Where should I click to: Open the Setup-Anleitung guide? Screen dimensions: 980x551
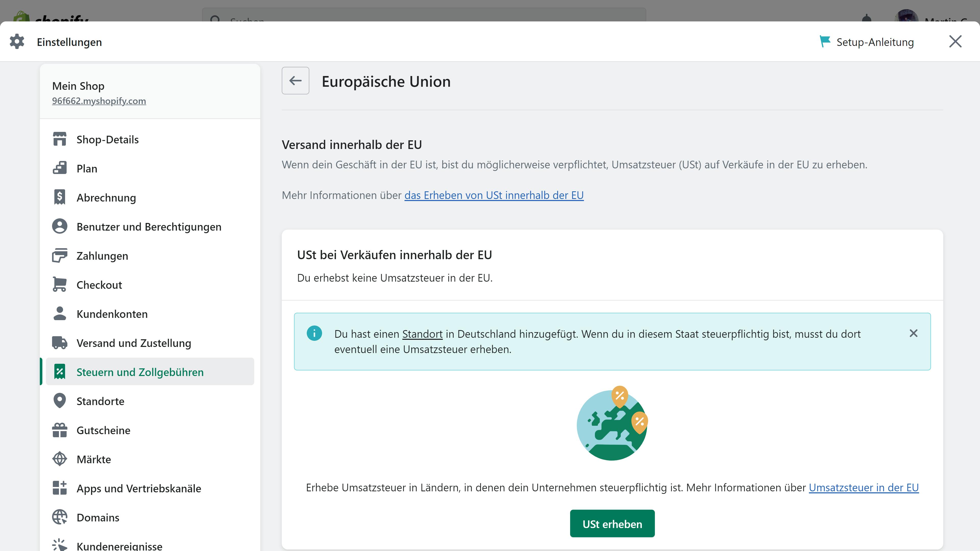point(867,42)
